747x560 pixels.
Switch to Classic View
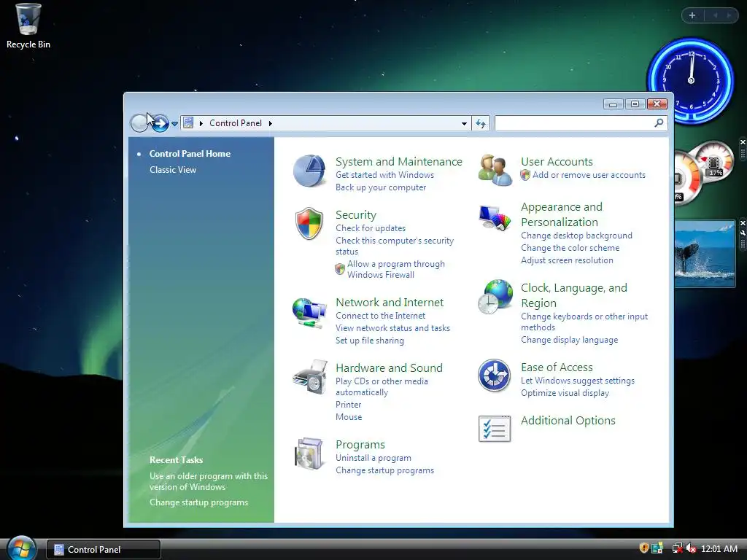(172, 169)
